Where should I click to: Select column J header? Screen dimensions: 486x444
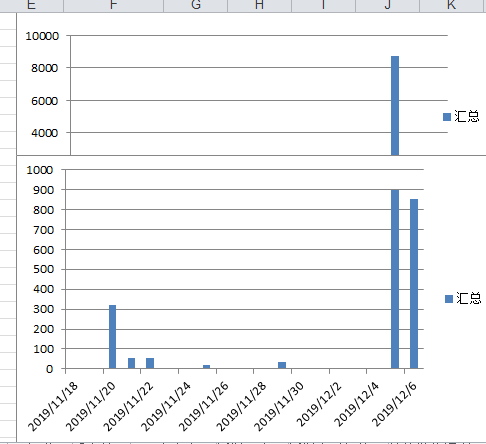387,6
